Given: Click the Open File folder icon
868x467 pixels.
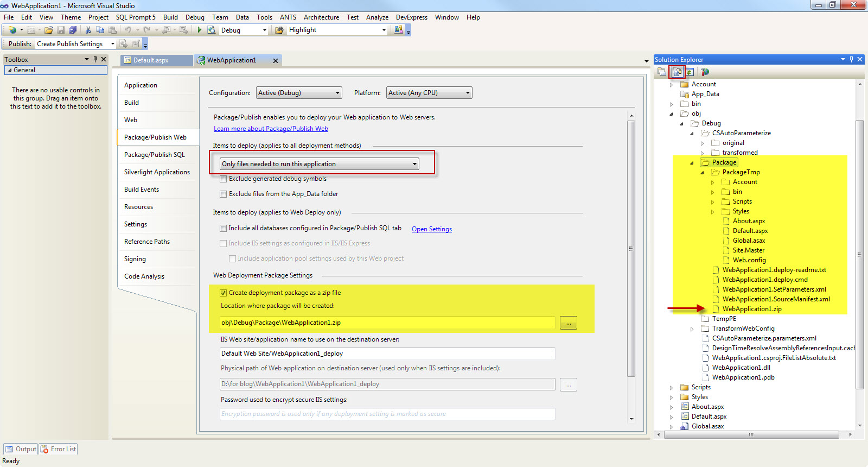Looking at the screenshot, I should pyautogui.click(x=49, y=30).
